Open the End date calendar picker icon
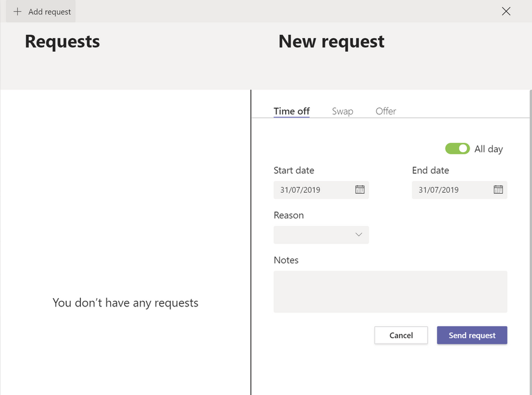The image size is (532, 395). coord(498,190)
